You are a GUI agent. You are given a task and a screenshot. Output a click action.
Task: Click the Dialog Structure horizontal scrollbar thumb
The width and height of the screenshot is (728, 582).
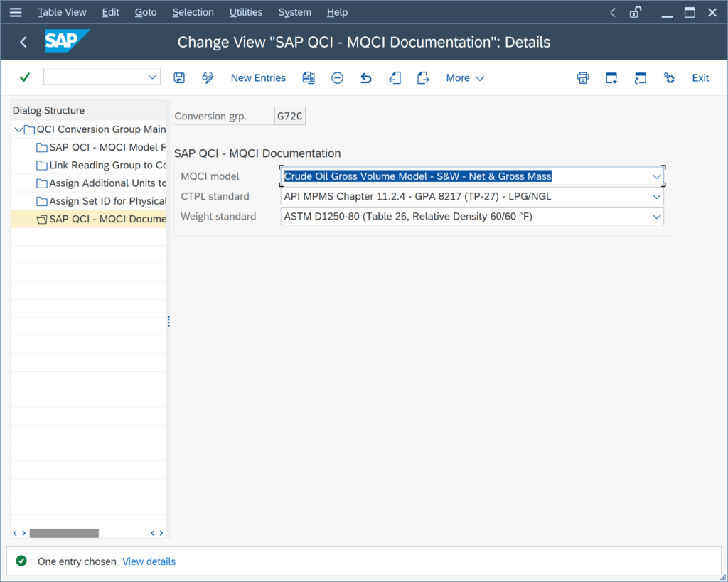click(64, 533)
